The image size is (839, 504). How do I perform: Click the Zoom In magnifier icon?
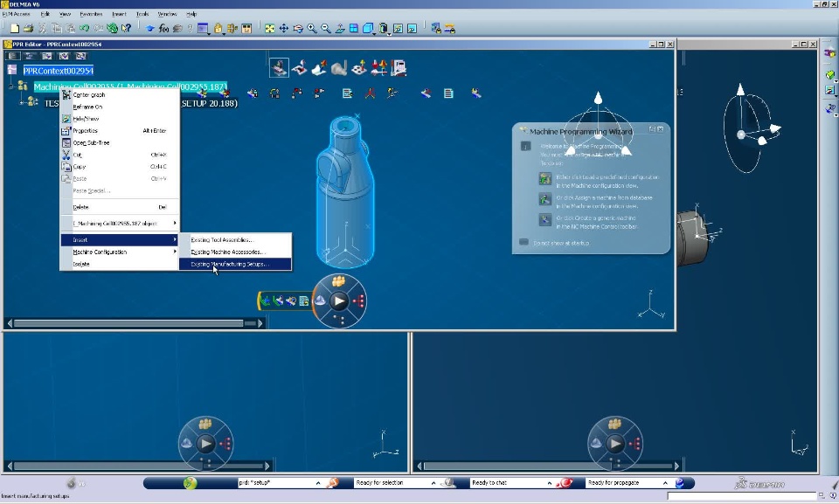point(312,28)
